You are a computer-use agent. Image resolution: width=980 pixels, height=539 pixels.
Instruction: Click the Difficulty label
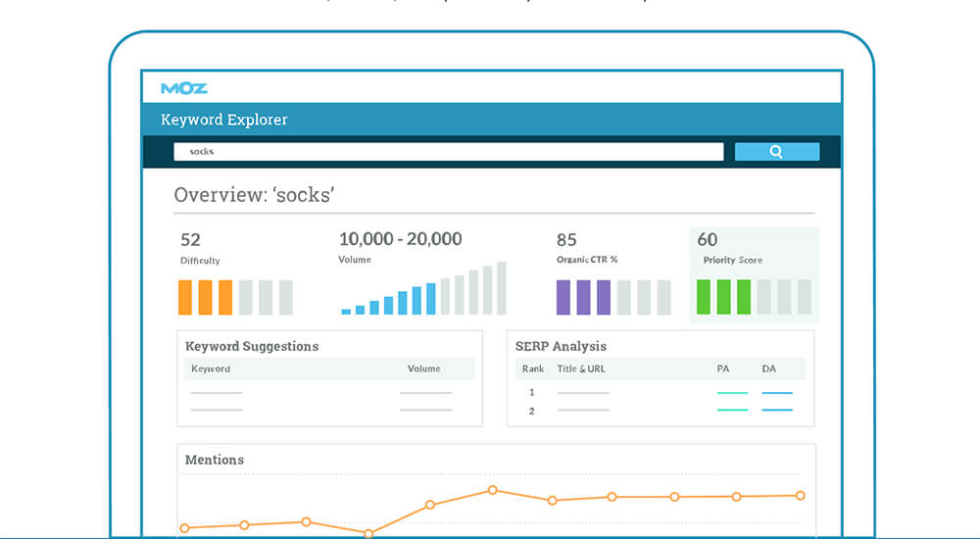pos(200,260)
